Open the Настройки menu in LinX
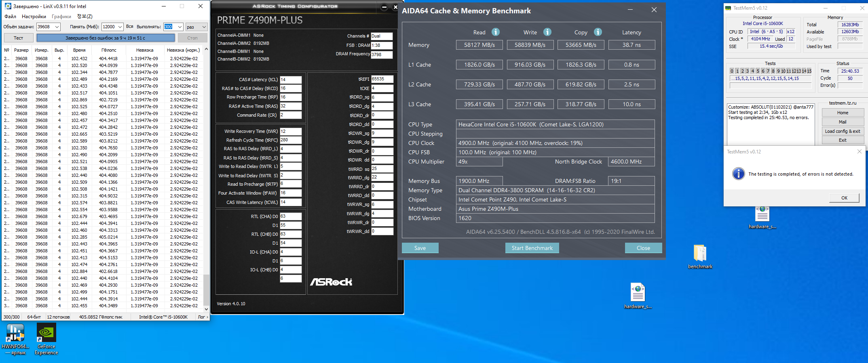 click(x=34, y=17)
